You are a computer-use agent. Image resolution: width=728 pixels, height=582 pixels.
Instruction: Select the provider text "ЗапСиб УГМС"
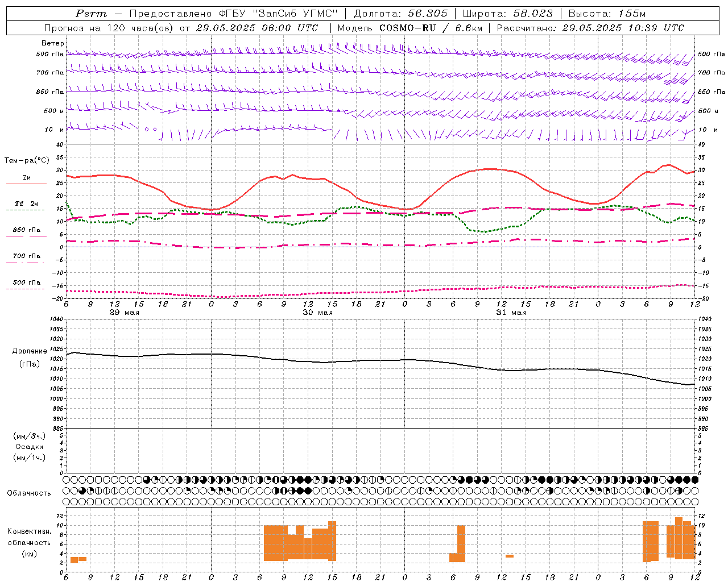pyautogui.click(x=296, y=14)
